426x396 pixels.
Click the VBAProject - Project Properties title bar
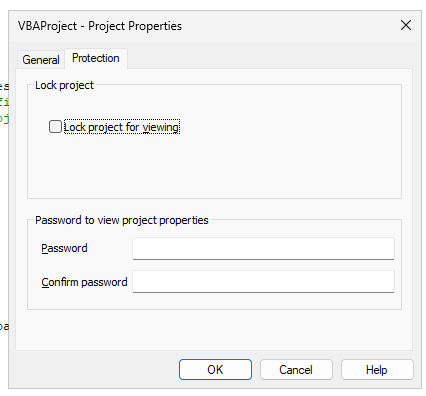coord(100,26)
